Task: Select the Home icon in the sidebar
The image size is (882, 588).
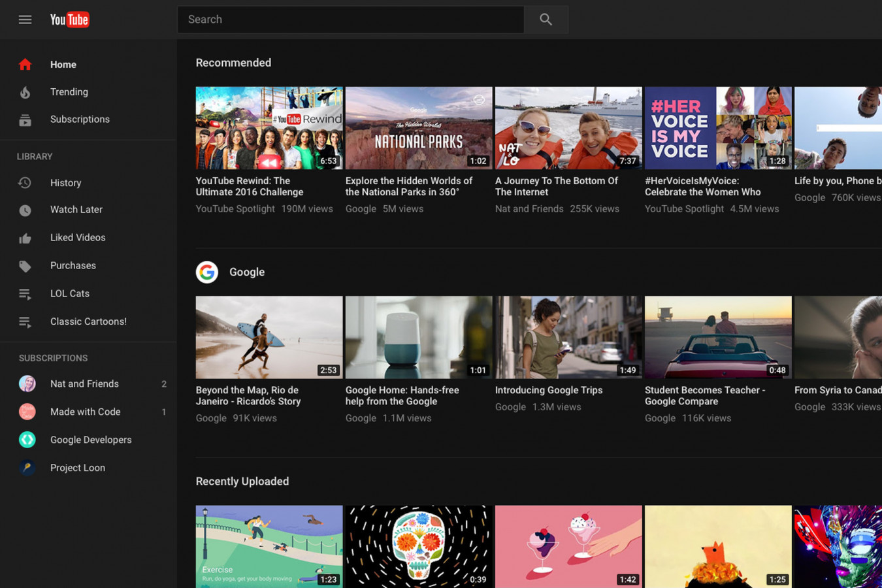Action: (25, 64)
